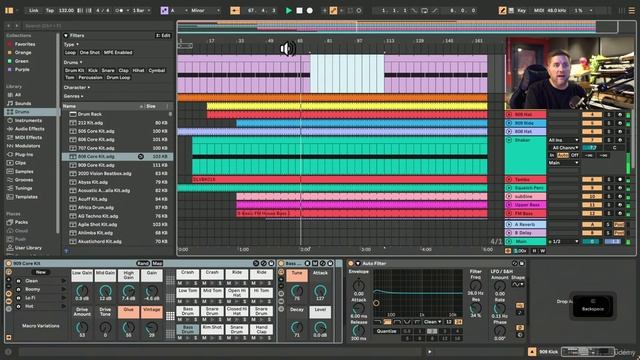The width and height of the screenshot is (640, 360).
Task: Open MIDI Effects in the Library
Action: coord(28,138)
